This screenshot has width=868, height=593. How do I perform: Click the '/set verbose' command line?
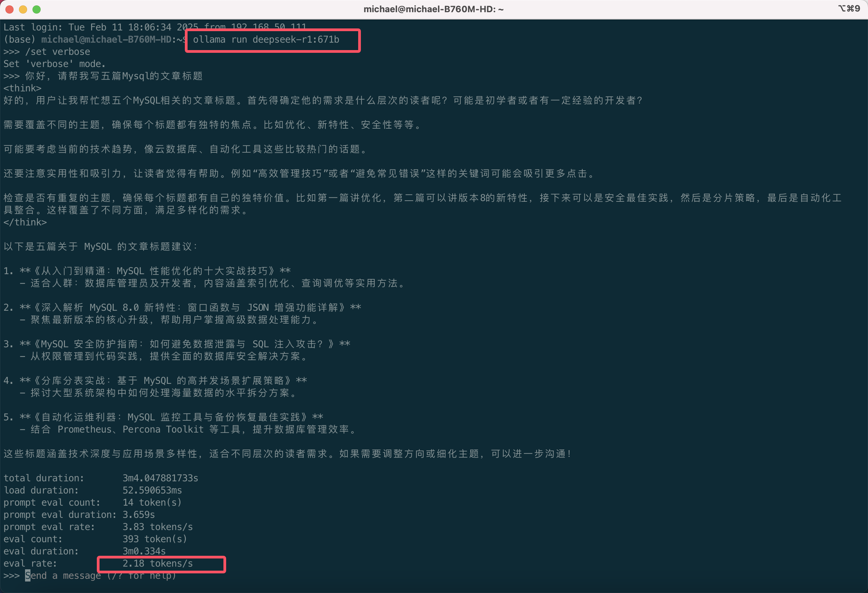pos(58,52)
